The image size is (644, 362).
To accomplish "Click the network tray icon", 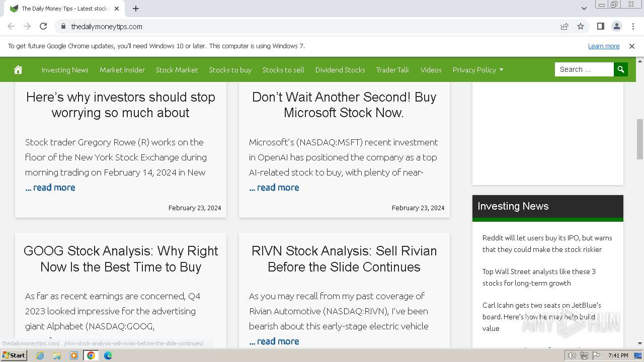I will (x=584, y=355).
